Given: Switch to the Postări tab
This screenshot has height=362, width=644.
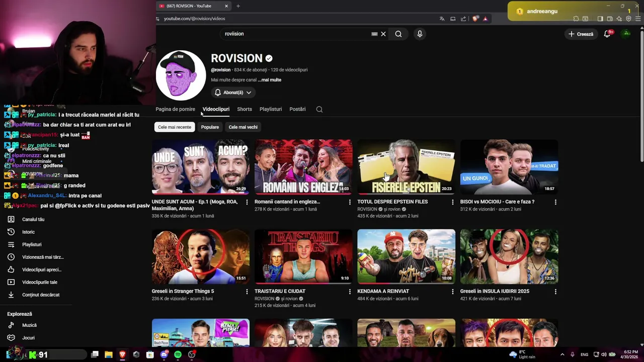Looking at the screenshot, I should (x=297, y=109).
